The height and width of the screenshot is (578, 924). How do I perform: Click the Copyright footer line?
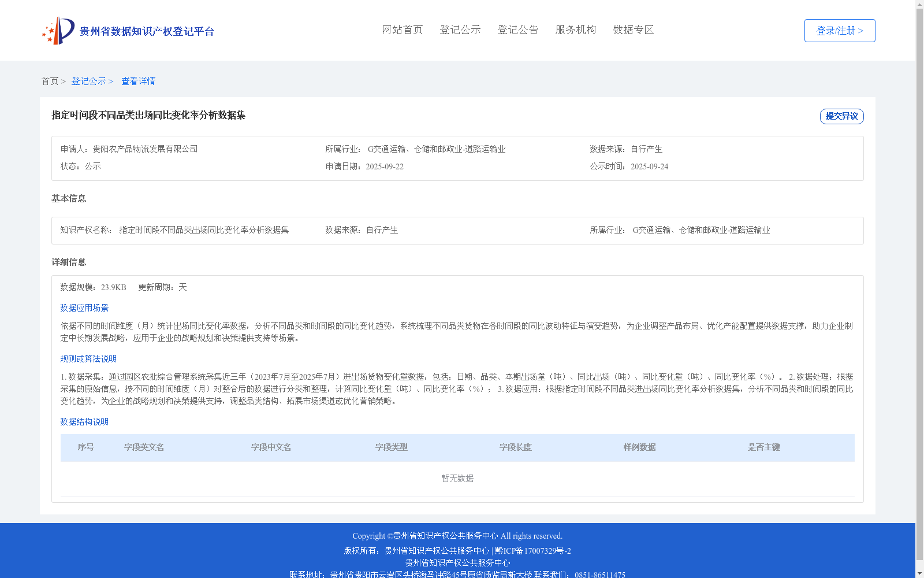tap(457, 536)
